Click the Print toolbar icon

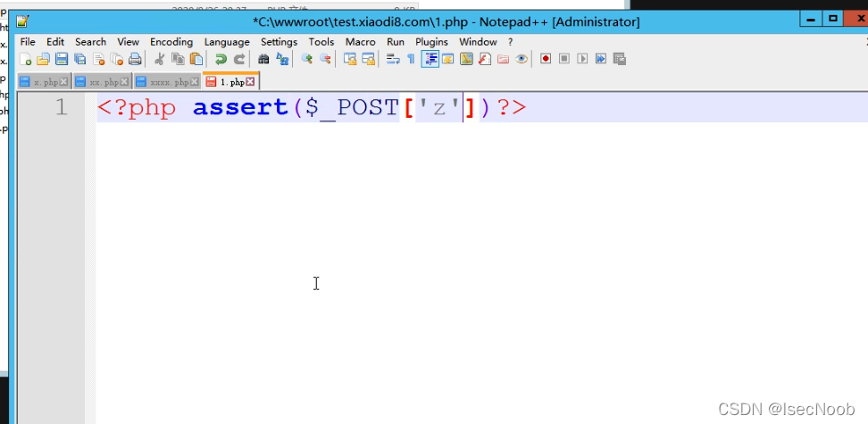tap(135, 59)
